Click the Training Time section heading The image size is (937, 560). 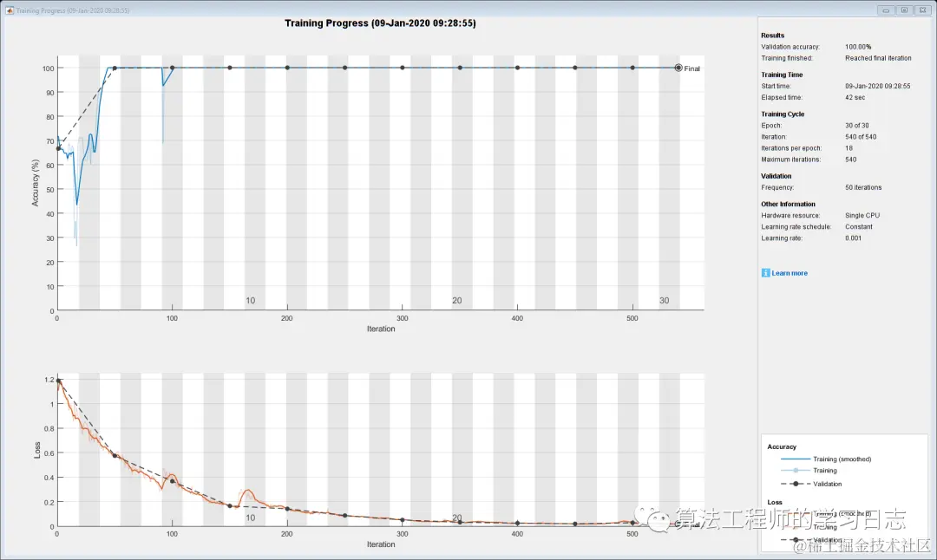782,75
